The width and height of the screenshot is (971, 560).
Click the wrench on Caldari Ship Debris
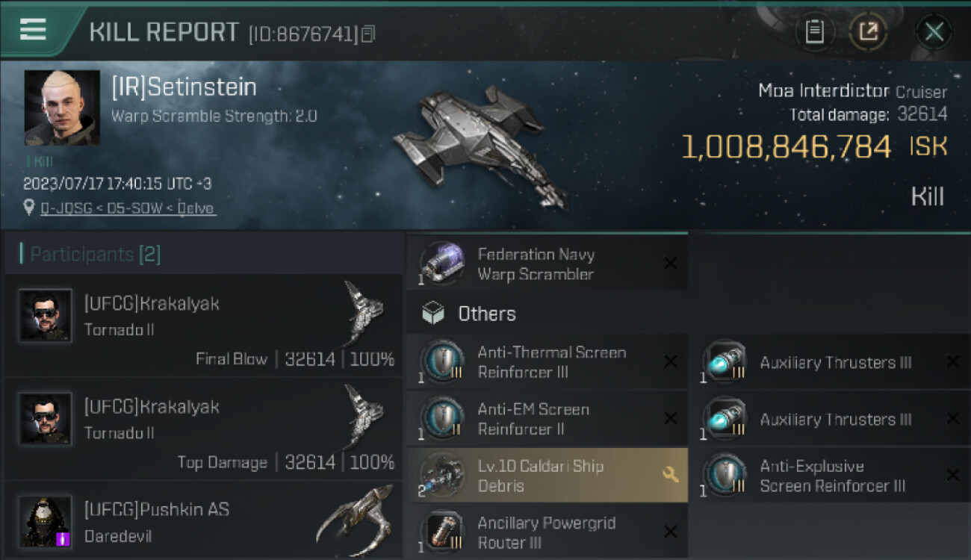(x=670, y=475)
